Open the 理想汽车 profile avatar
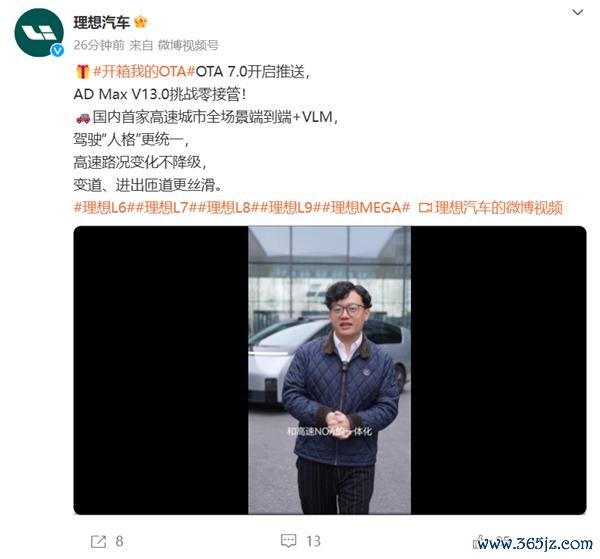This screenshot has width=600, height=559. click(39, 33)
